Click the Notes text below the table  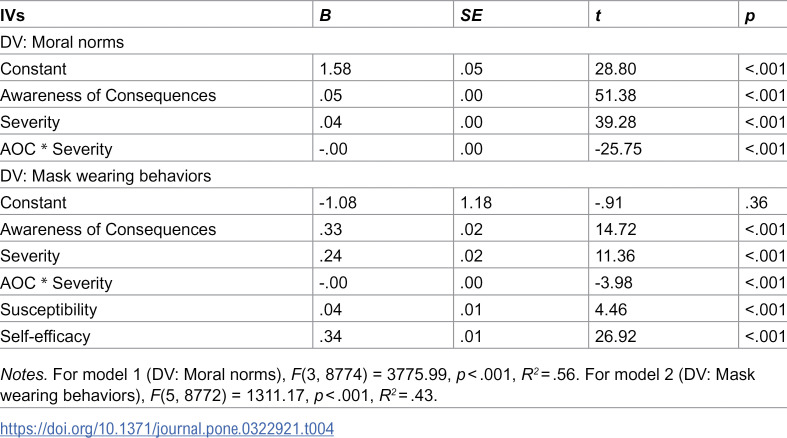pos(377,385)
